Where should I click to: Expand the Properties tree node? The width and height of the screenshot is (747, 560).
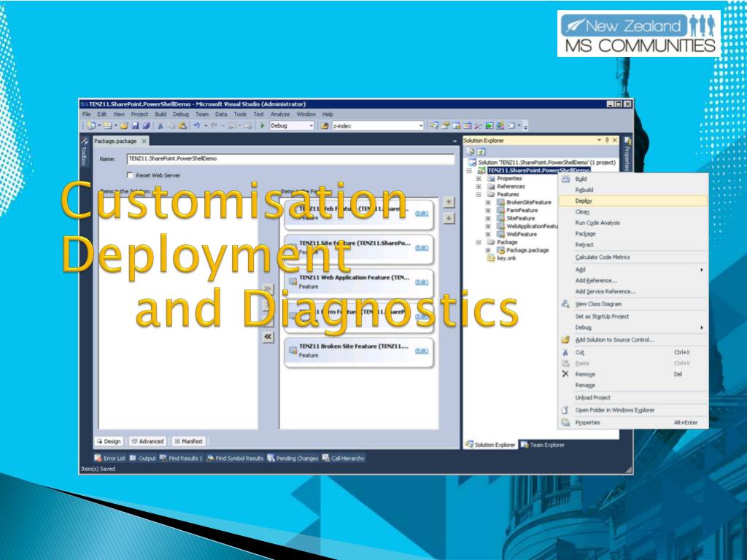coord(479,179)
